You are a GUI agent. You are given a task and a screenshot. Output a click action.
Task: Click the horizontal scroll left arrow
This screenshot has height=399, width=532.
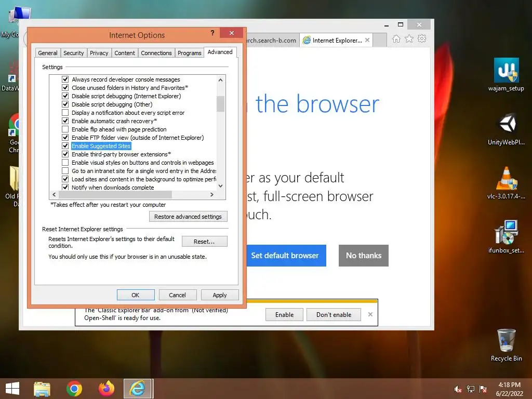[54, 194]
